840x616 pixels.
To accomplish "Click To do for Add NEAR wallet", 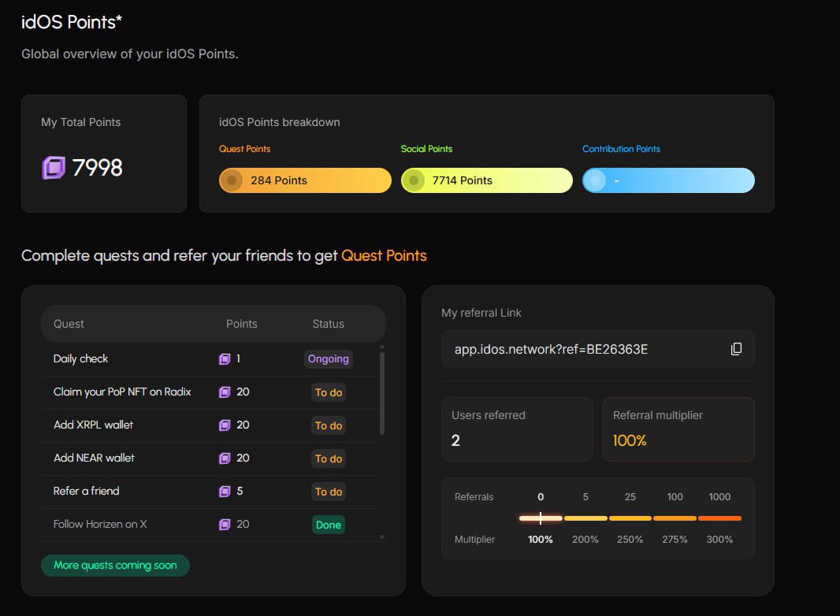I will point(329,458).
